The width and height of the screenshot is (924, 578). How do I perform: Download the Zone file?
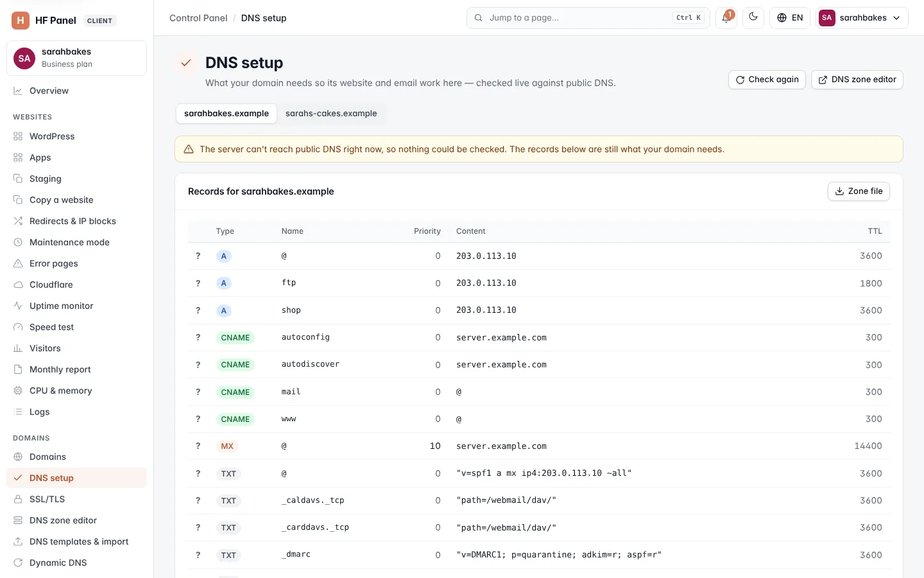859,191
